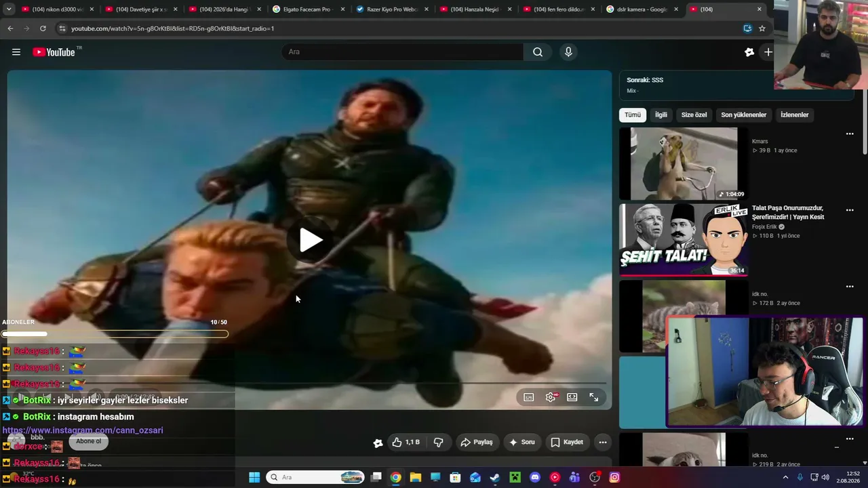Viewport: 868px width, 488px height.
Task: Select the Son yüklenenler filter chip
Action: coord(743,115)
